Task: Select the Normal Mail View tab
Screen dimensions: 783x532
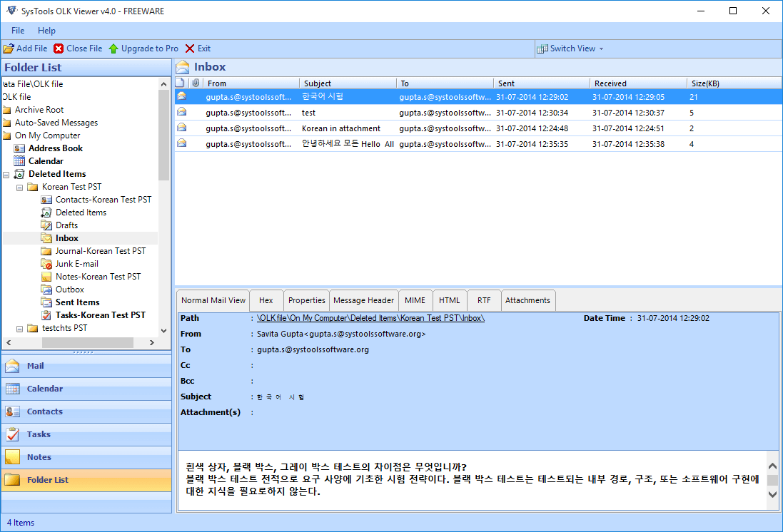Action: [x=213, y=300]
